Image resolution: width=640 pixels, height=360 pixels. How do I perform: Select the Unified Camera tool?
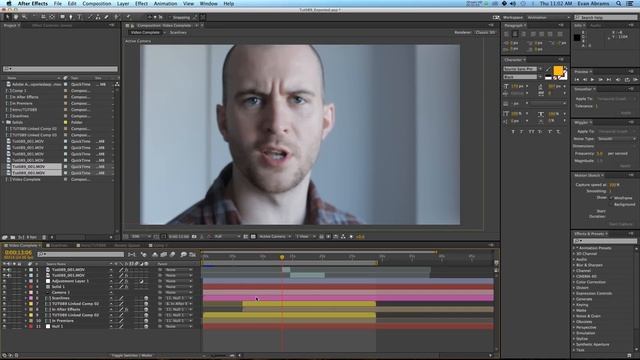(x=43, y=17)
